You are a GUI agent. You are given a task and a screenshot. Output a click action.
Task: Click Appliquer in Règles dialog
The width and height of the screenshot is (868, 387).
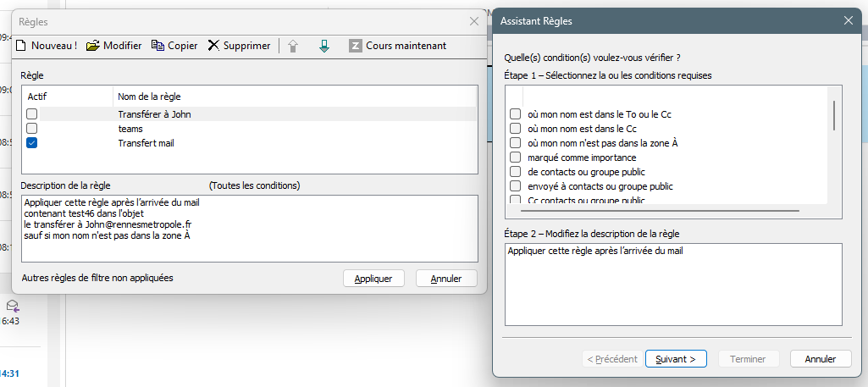coord(373,279)
